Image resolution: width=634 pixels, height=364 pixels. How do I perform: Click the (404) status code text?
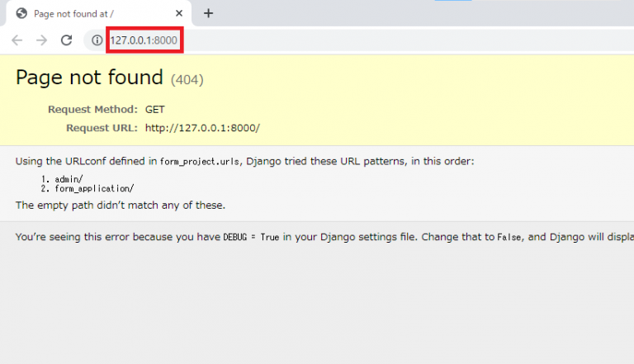click(x=187, y=80)
